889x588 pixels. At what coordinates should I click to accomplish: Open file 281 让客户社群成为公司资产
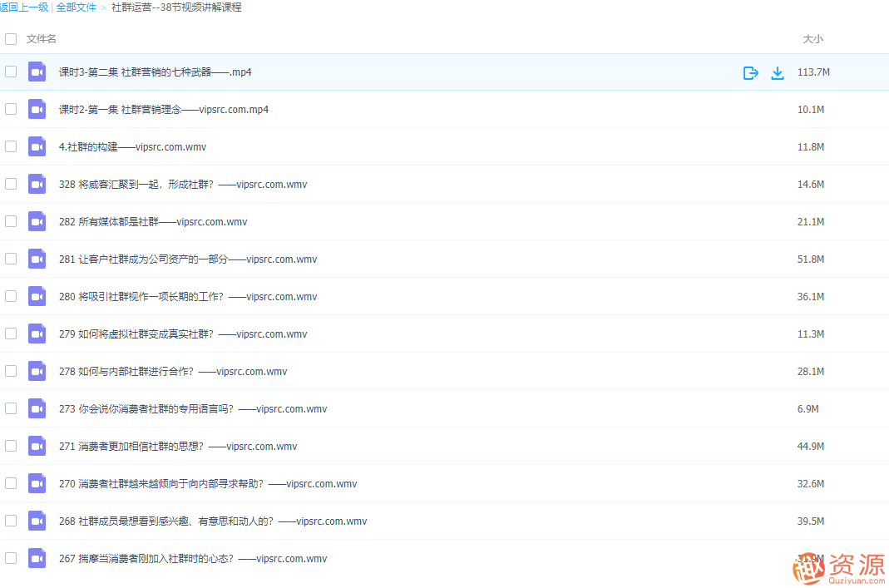(188, 259)
